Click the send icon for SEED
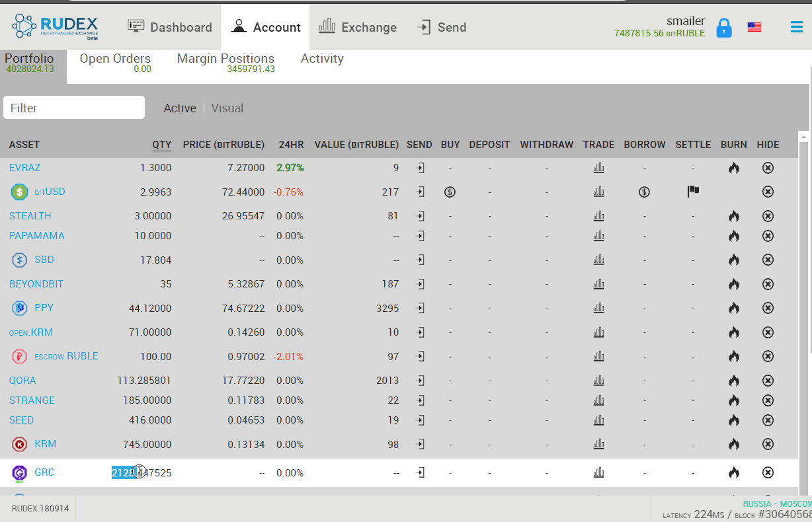This screenshot has width=812, height=522. (x=419, y=420)
